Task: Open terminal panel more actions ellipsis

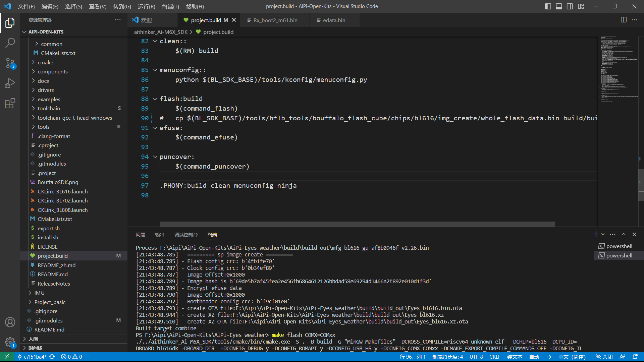Action: (x=612, y=234)
